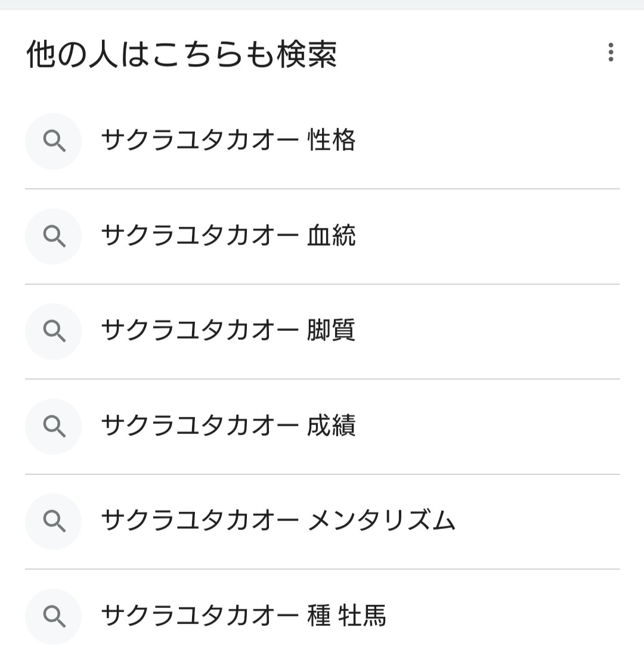
Task: Choose the サクラユタカオー メンタリズム suggestion
Action: point(323,522)
